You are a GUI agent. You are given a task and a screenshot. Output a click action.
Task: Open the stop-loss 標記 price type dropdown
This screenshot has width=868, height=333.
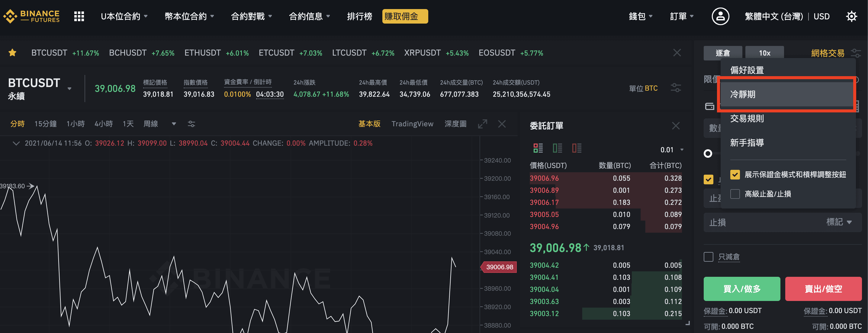pos(839,222)
